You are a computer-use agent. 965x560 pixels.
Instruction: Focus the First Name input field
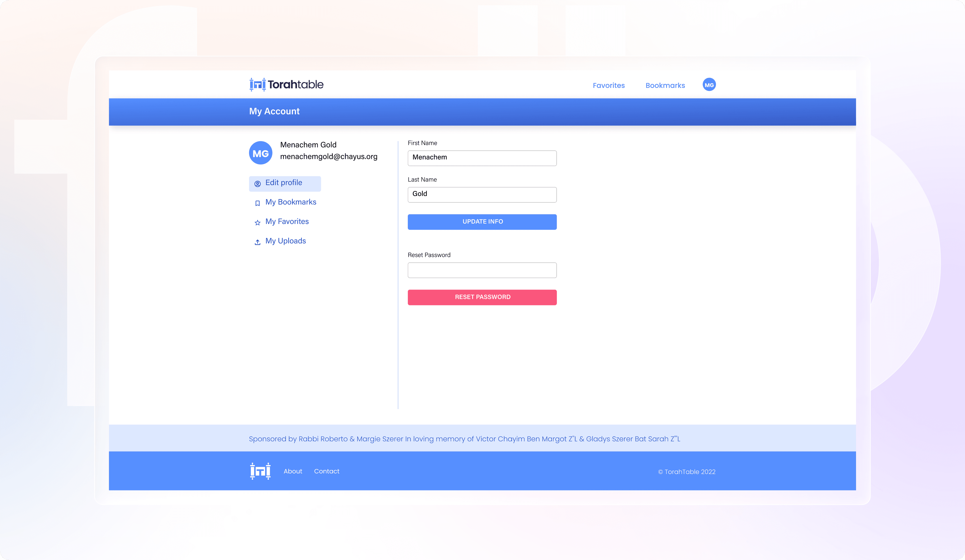(482, 158)
